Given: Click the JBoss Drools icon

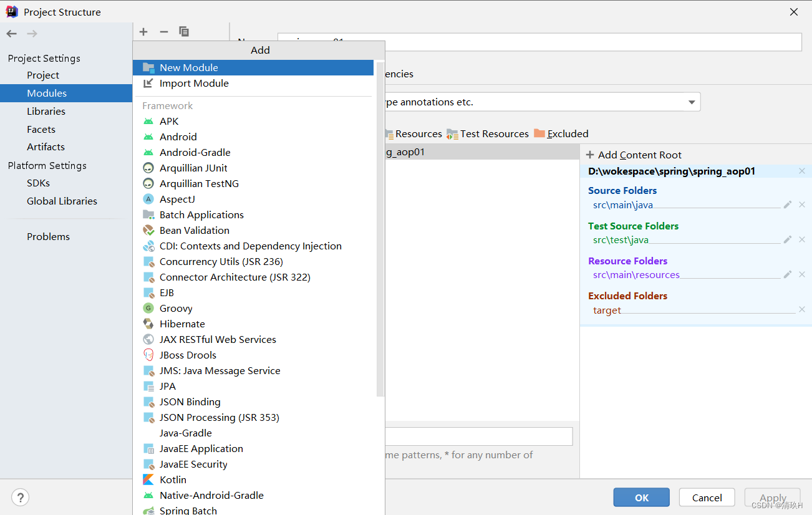Looking at the screenshot, I should pyautogui.click(x=148, y=355).
